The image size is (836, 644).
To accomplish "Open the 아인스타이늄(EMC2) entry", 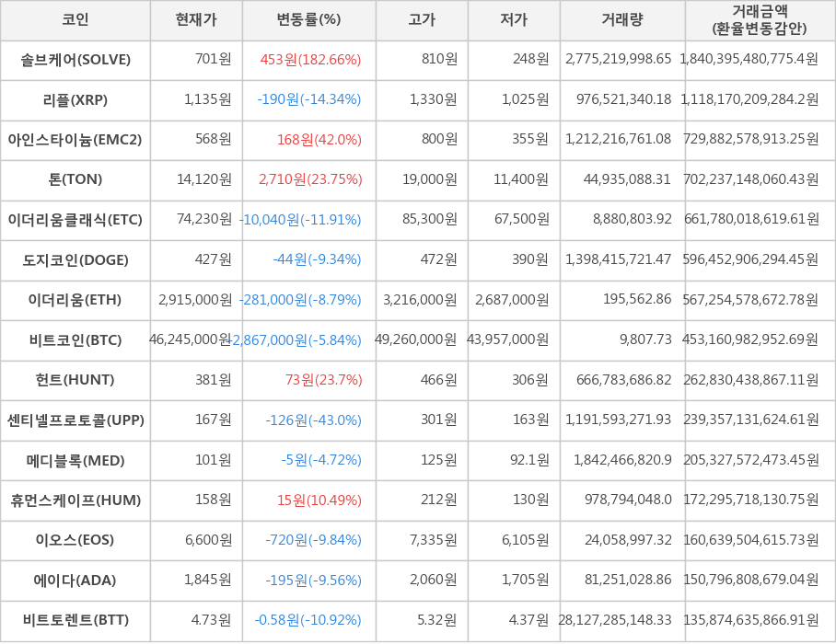I will pos(75,140).
